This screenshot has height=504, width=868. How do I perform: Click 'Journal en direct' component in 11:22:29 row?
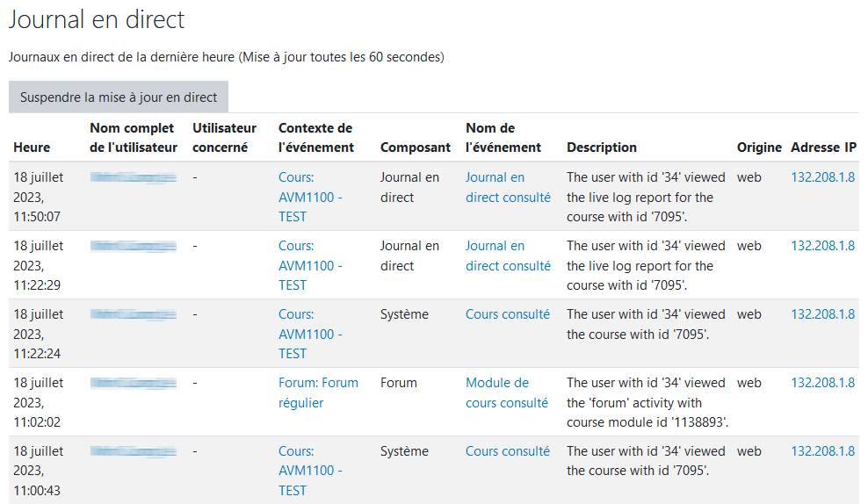(409, 256)
